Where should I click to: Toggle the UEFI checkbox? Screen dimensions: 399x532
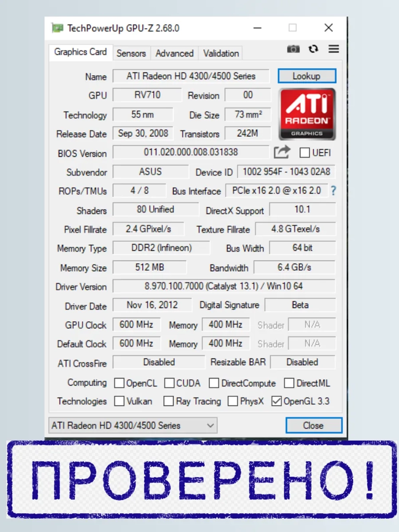coord(305,152)
